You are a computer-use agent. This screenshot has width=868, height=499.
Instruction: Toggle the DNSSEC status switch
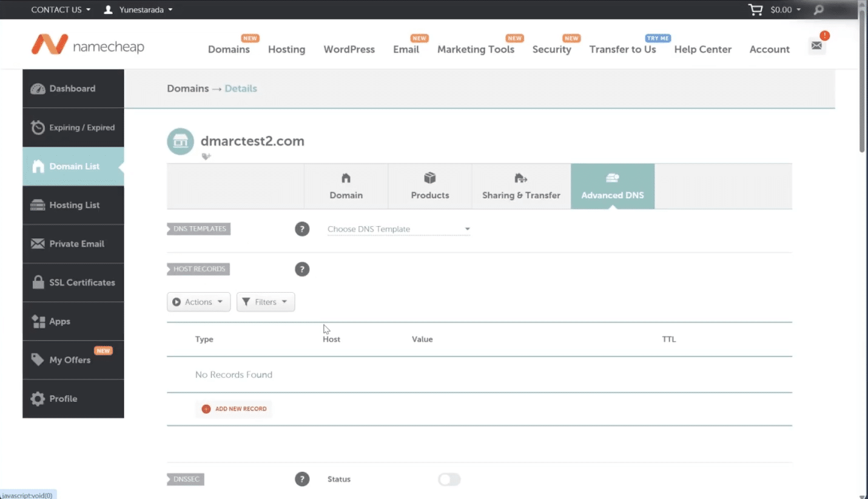[x=449, y=479]
